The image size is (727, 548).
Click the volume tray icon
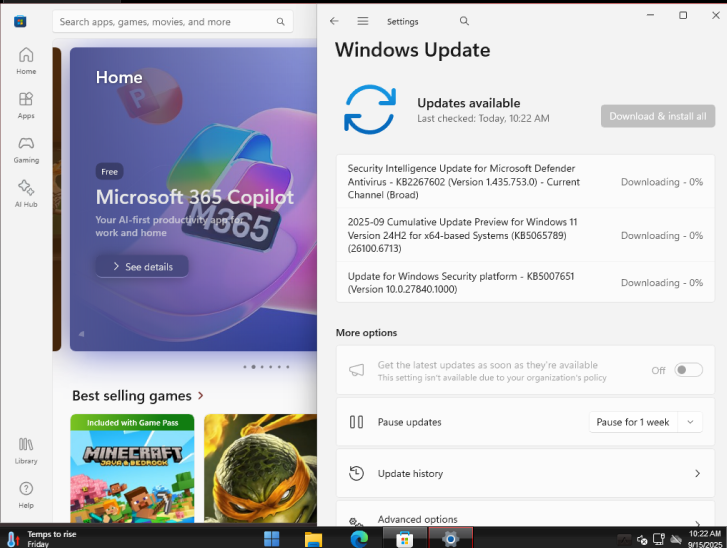click(x=642, y=540)
